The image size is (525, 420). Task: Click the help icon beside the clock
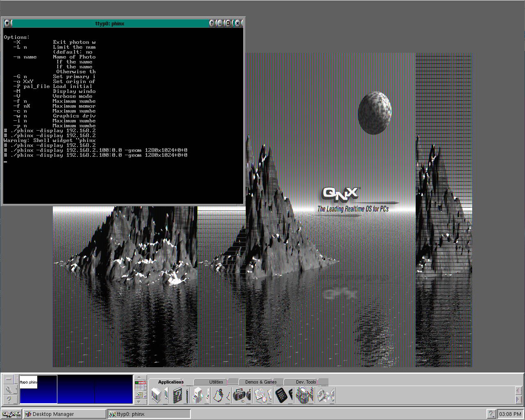(491, 414)
